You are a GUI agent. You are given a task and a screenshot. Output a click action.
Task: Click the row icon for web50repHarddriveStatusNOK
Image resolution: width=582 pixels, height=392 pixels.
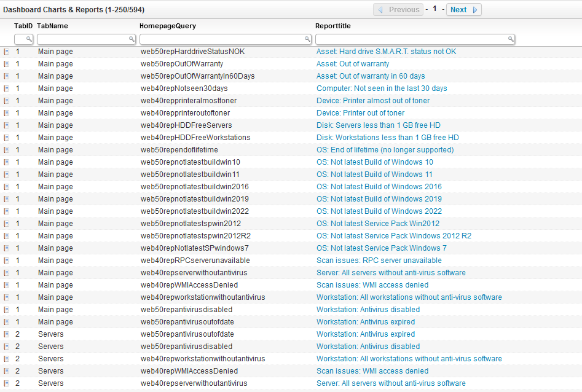(x=6, y=52)
